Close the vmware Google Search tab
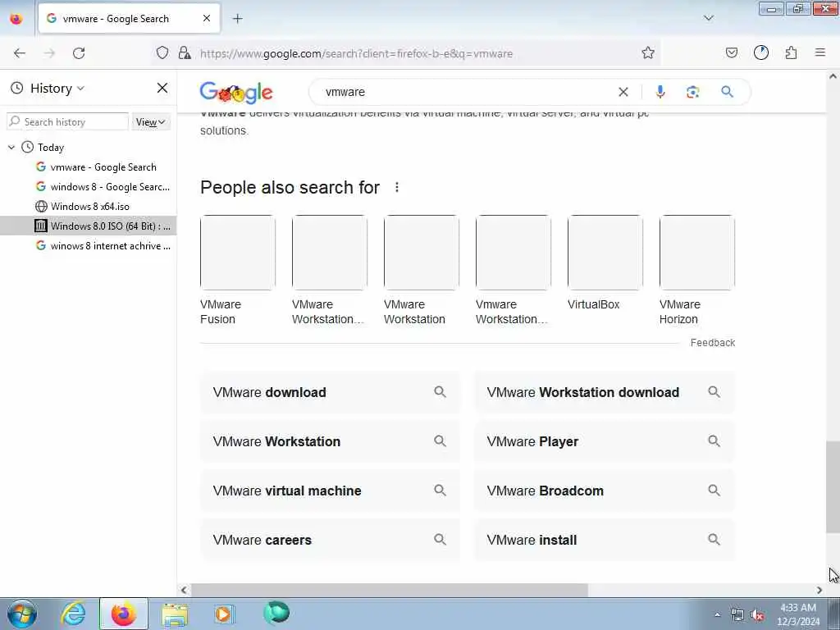The width and height of the screenshot is (840, 630). coord(207,19)
